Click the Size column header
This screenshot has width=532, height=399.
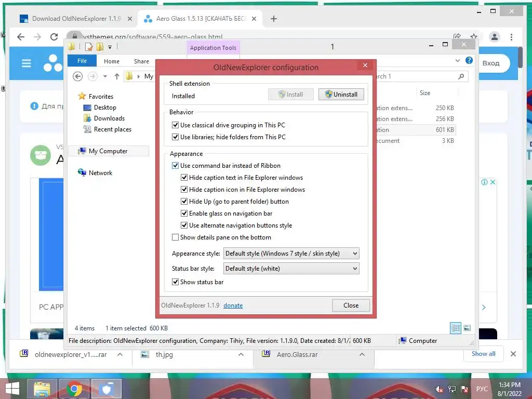click(x=425, y=93)
